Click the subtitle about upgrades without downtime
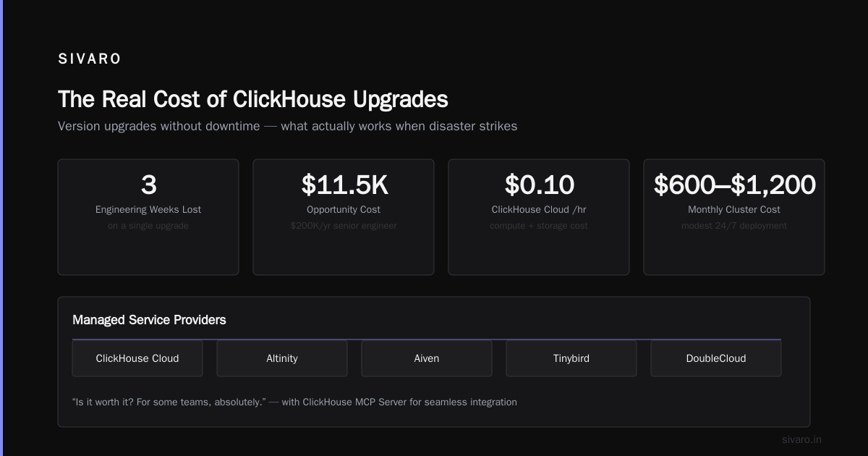The height and width of the screenshot is (456, 868). pyautogui.click(x=287, y=126)
